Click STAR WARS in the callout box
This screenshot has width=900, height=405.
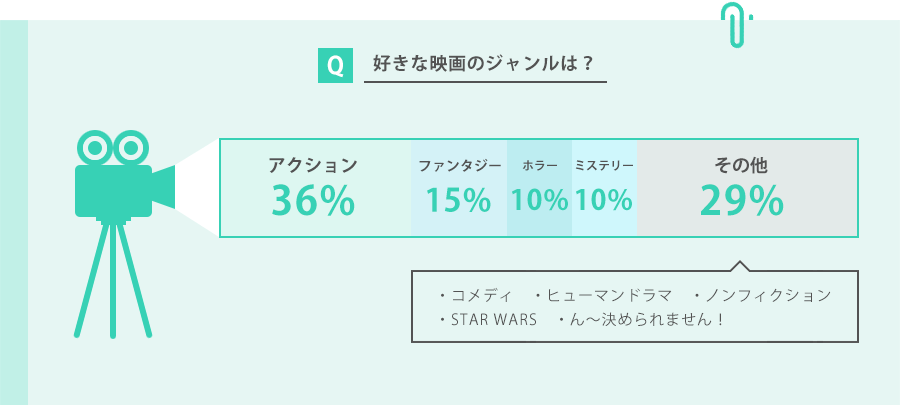click(494, 319)
